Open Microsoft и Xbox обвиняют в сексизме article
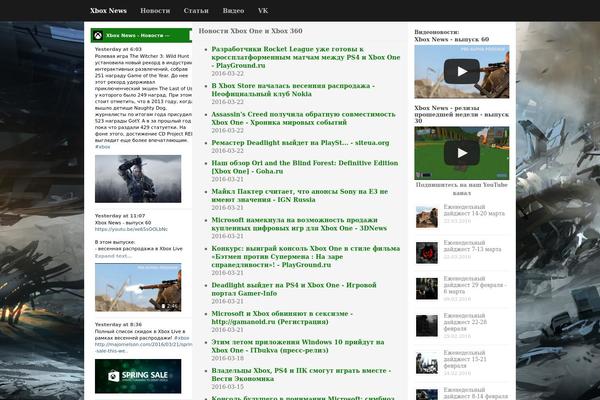The height and width of the screenshot is (400, 600). coord(282,318)
